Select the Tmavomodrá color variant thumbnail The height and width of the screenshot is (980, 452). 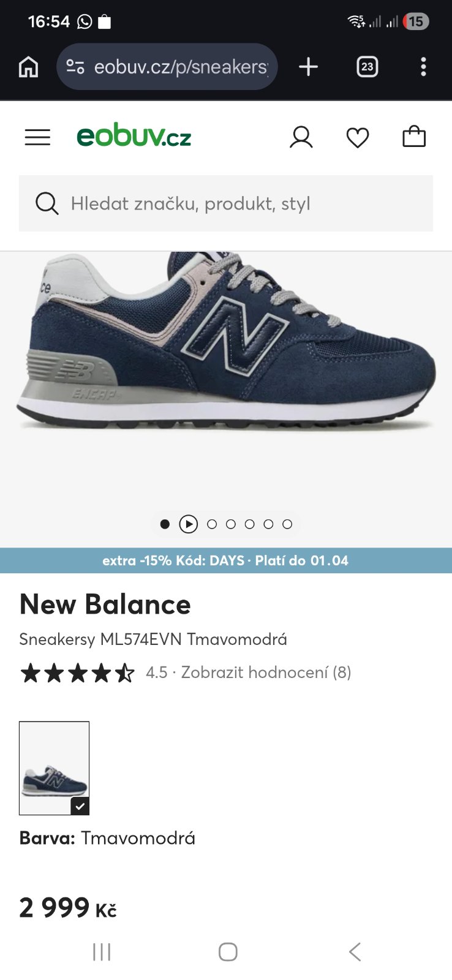(55, 768)
